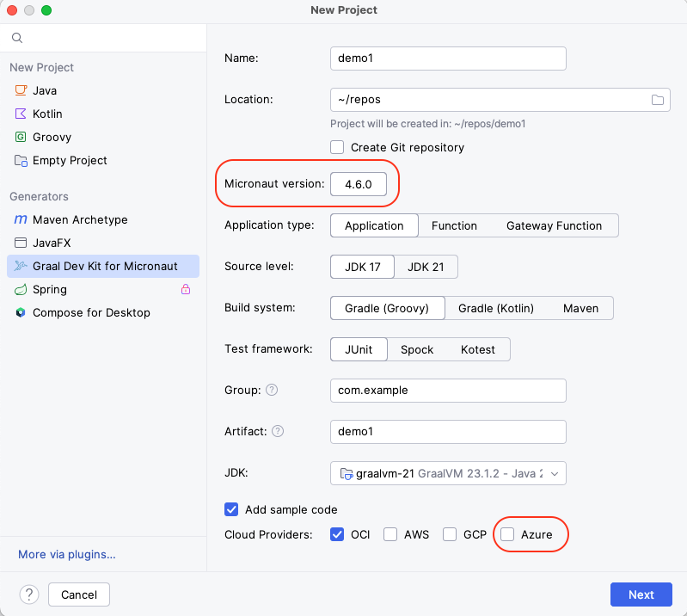Image resolution: width=687 pixels, height=616 pixels.
Task: Cancel the New Project dialog
Action: tap(79, 594)
